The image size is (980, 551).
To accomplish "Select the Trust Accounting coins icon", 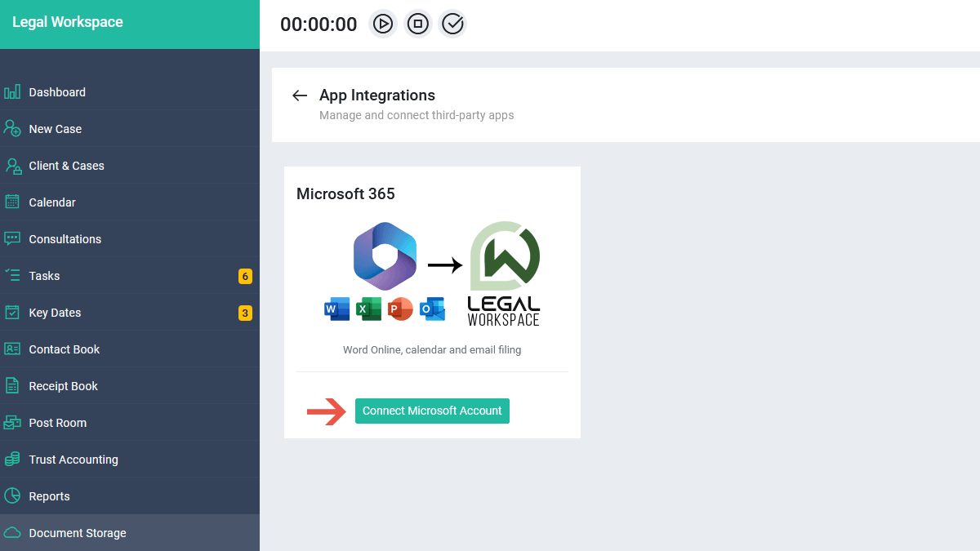I will pos(12,460).
